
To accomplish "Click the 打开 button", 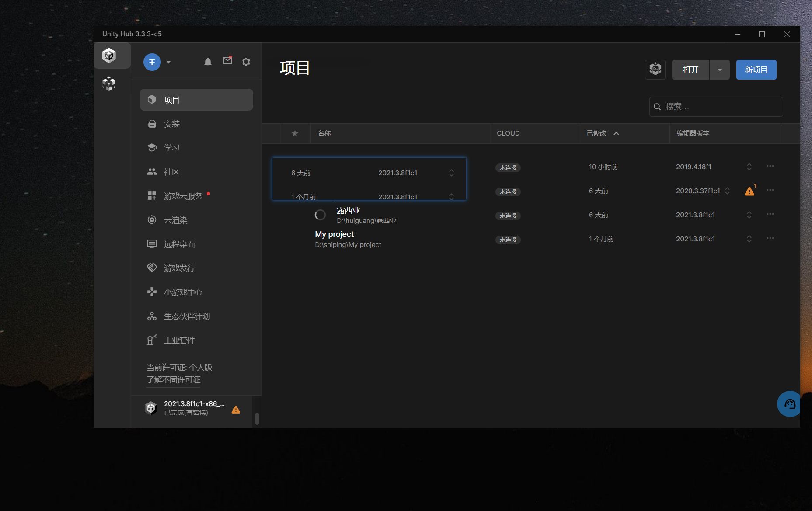I will click(690, 70).
